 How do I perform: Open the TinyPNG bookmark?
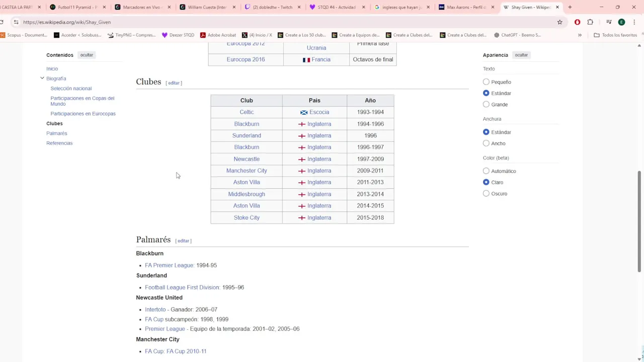(132, 35)
